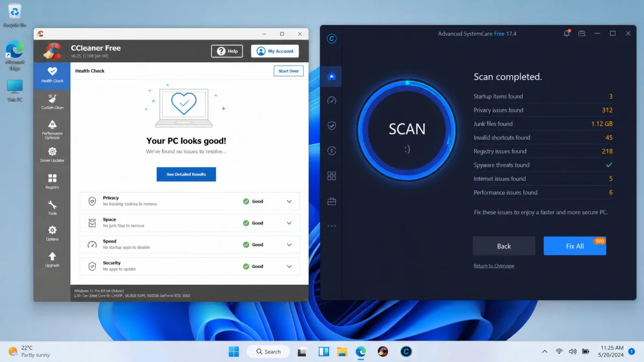Select Invalid shortcuts found row
Screen dimensions: 644x362
point(543,137)
